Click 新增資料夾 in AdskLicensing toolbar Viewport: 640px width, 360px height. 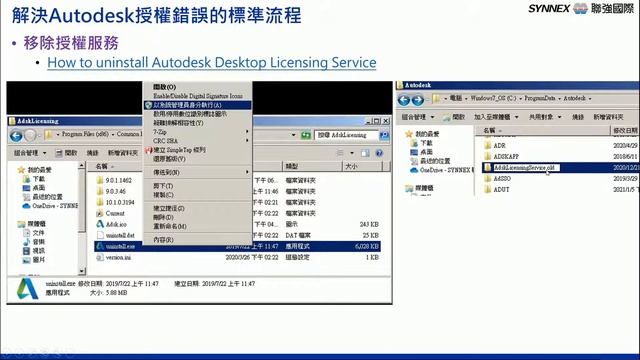pyautogui.click(x=123, y=153)
